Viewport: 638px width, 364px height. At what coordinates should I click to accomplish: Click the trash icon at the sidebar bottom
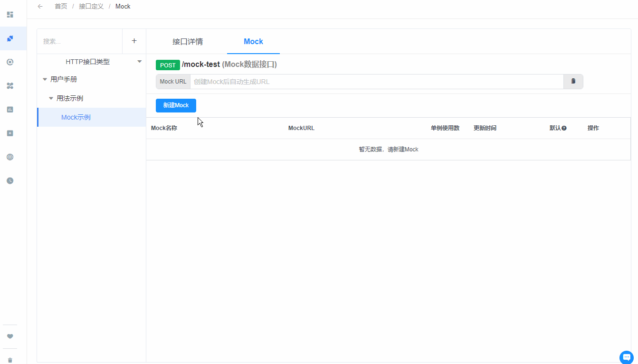point(10,359)
